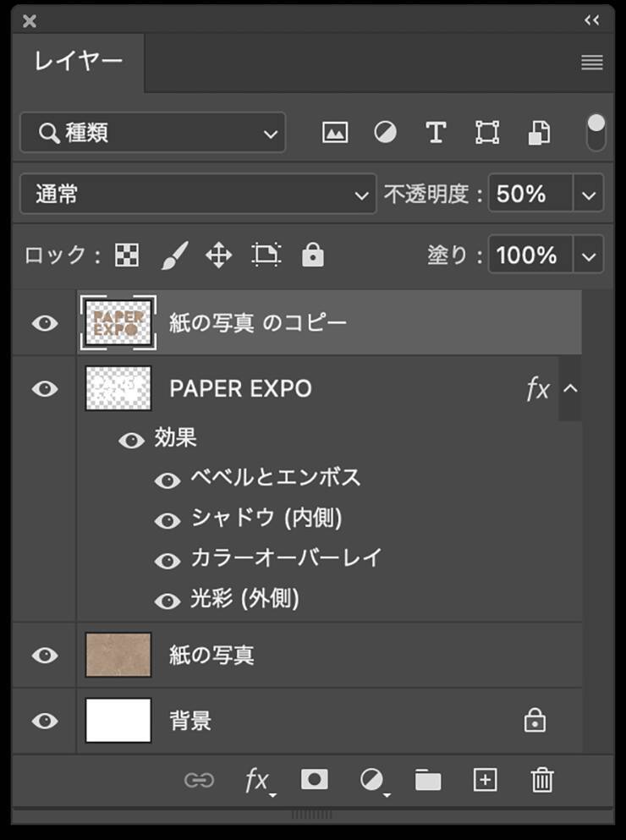Toggle visibility of ベベルとエンボス effect
The width and height of the screenshot is (626, 840).
(167, 480)
